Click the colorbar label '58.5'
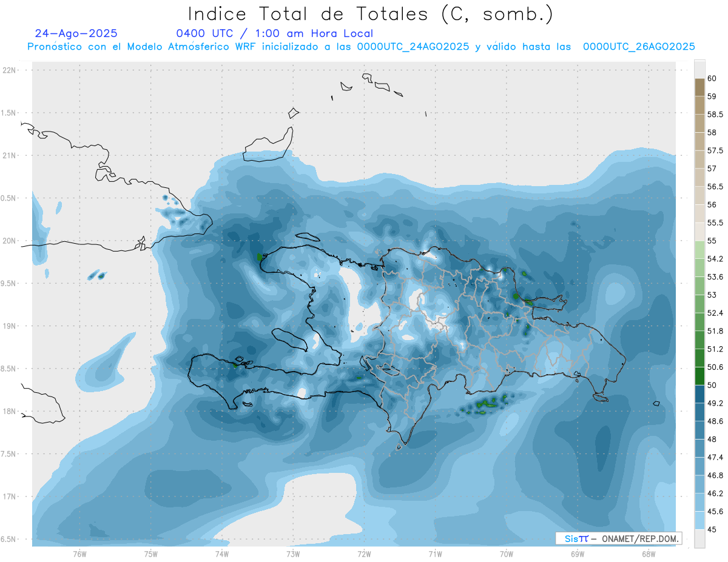The height and width of the screenshot is (562, 728). click(x=715, y=115)
